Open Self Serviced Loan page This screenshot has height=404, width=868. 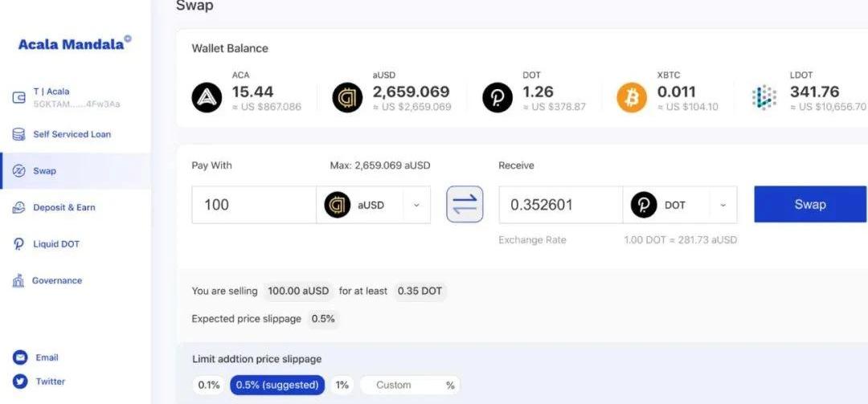(x=72, y=134)
